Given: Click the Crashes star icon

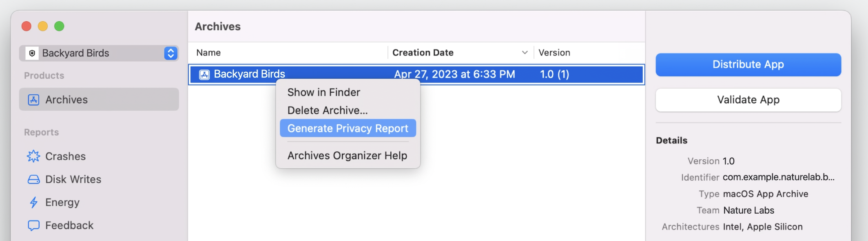Looking at the screenshot, I should 33,156.
